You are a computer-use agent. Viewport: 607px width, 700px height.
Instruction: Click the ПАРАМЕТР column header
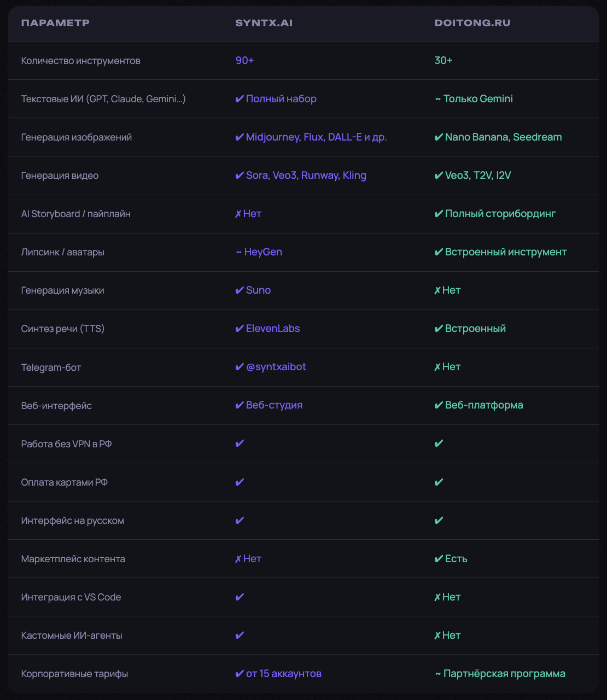[55, 23]
